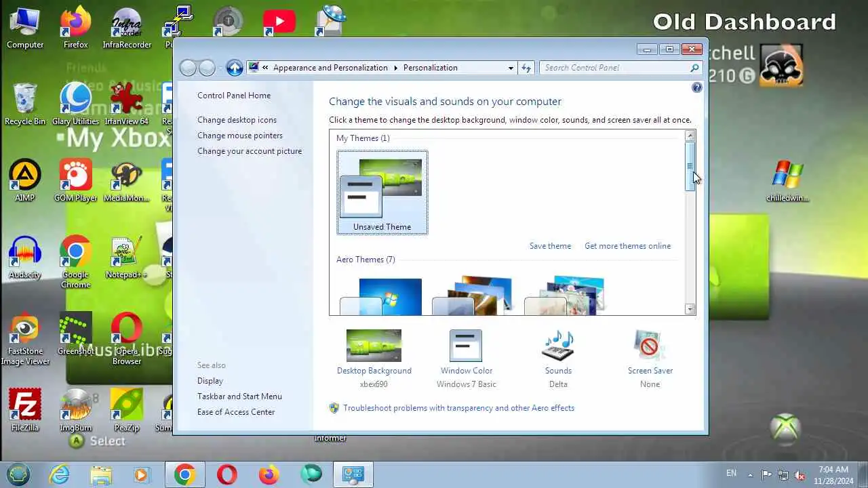Click the Back navigation button
The image size is (868, 488).
[x=188, y=68]
